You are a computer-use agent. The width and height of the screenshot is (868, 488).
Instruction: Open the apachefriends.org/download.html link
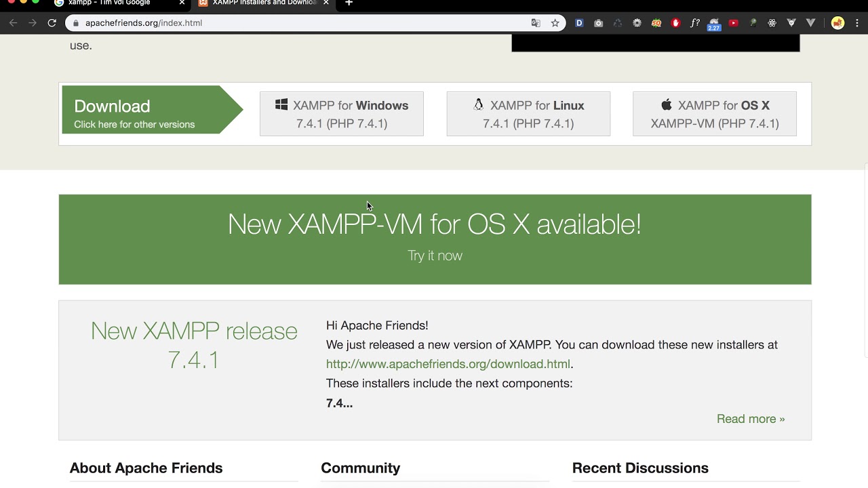[x=448, y=364]
